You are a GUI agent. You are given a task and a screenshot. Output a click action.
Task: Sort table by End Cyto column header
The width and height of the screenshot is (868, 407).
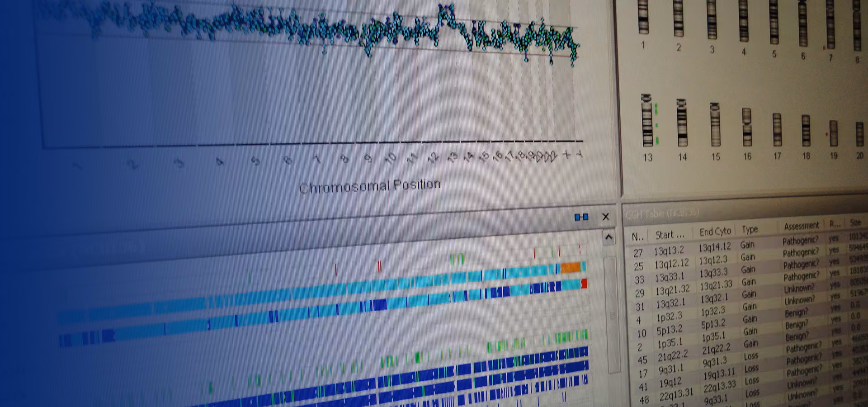[715, 232]
